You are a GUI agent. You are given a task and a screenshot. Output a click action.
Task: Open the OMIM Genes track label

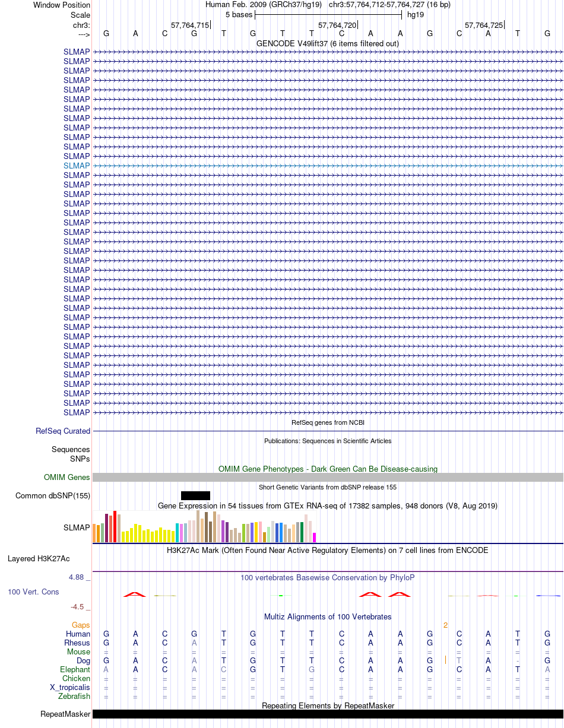tap(67, 477)
